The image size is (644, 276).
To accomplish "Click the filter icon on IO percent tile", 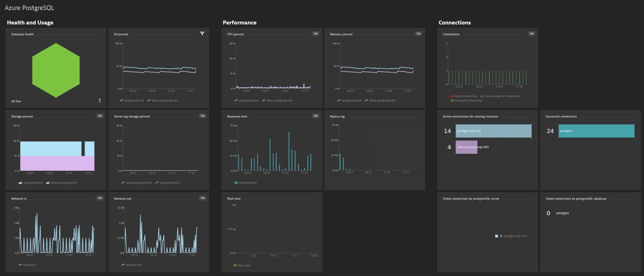I will tap(202, 33).
